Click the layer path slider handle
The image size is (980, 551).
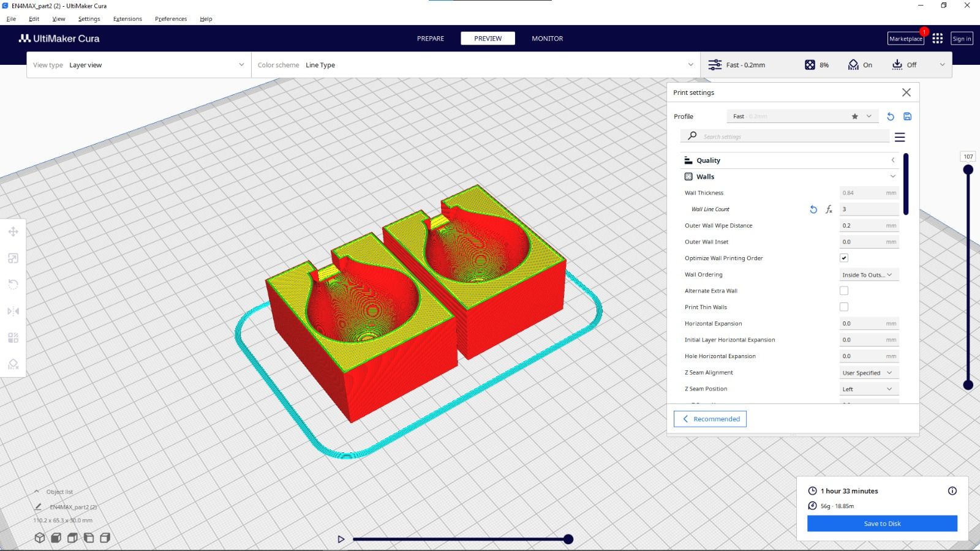[x=568, y=539]
